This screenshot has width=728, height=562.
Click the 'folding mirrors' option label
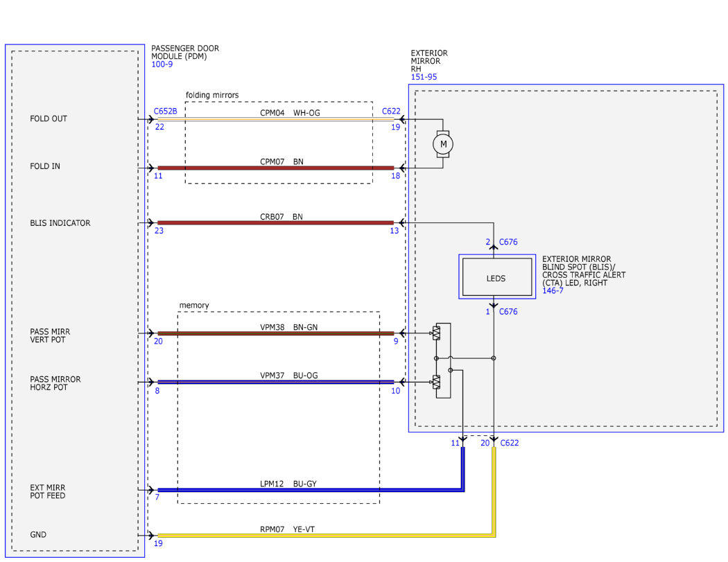212,95
